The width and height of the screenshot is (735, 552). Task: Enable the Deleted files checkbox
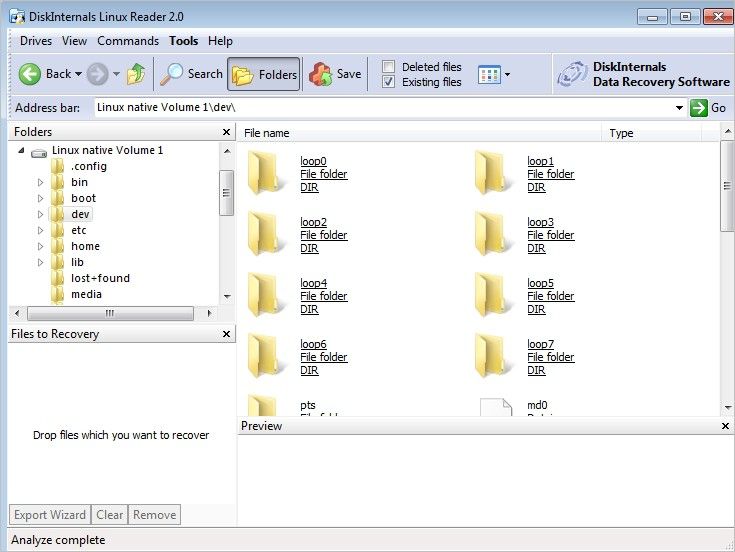[x=388, y=67]
